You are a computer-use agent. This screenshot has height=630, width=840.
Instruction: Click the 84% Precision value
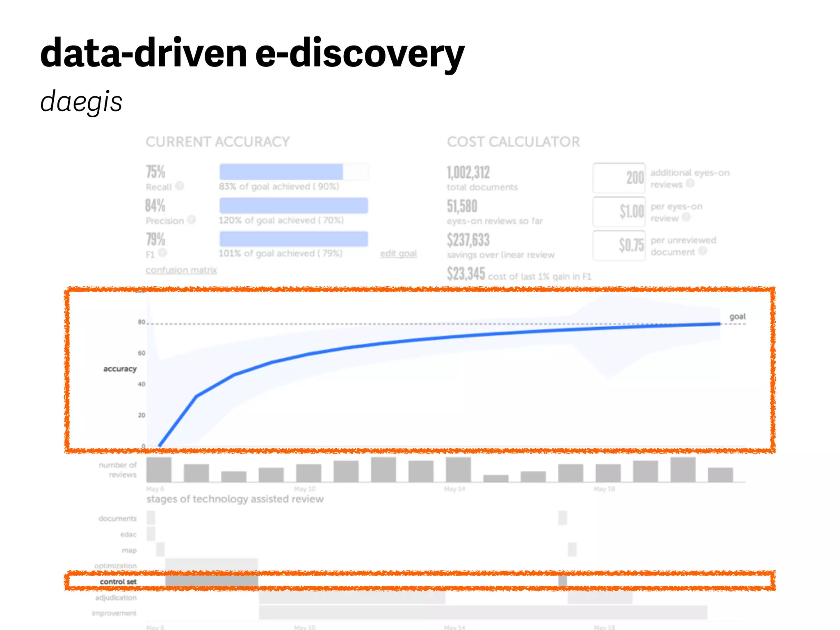coord(155,205)
